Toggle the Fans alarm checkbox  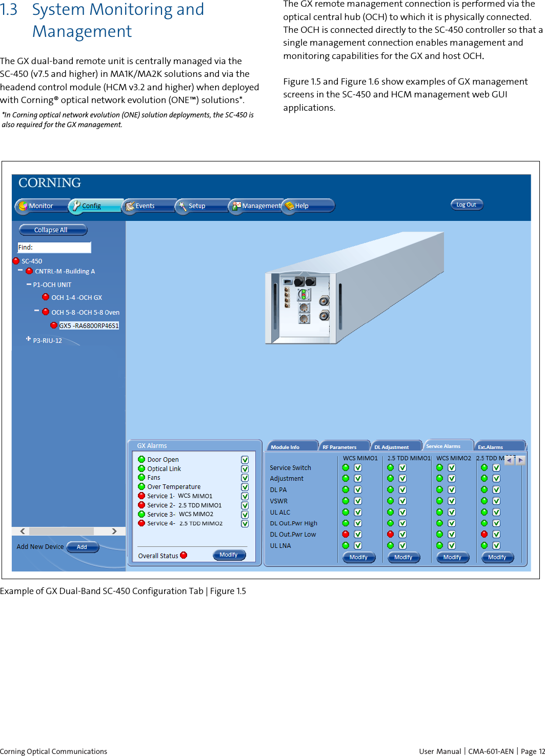[x=245, y=478]
